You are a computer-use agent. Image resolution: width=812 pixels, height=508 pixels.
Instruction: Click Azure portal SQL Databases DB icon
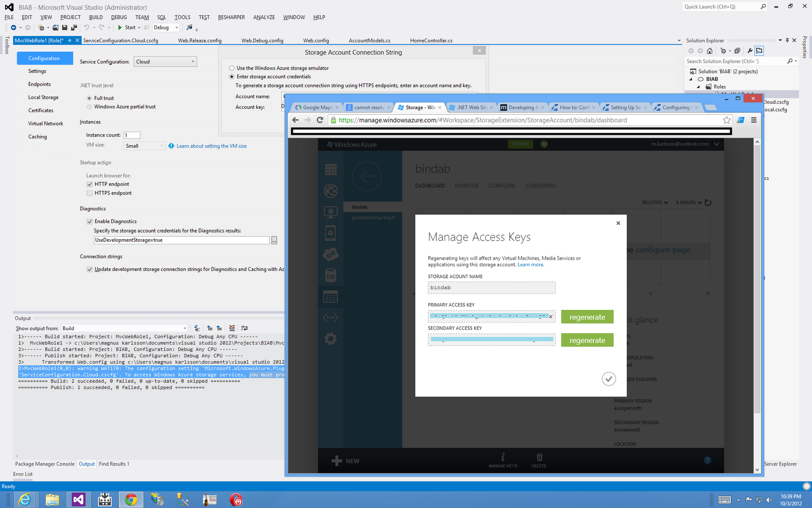(331, 276)
